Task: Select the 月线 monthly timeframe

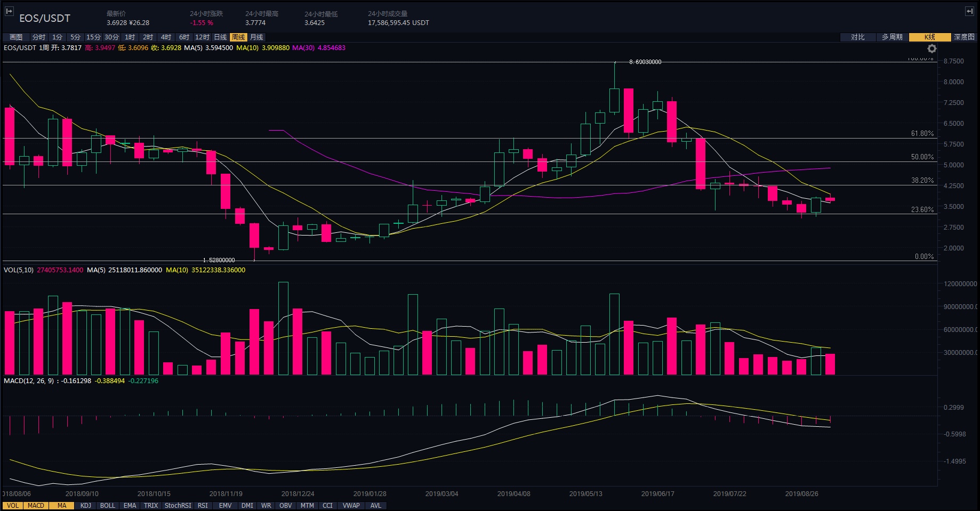Action: [x=256, y=37]
